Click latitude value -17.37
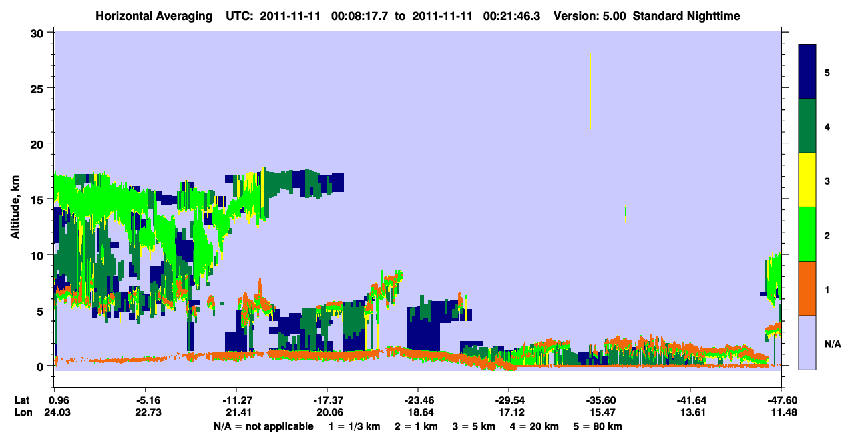The height and width of the screenshot is (445, 868). pyautogui.click(x=327, y=400)
